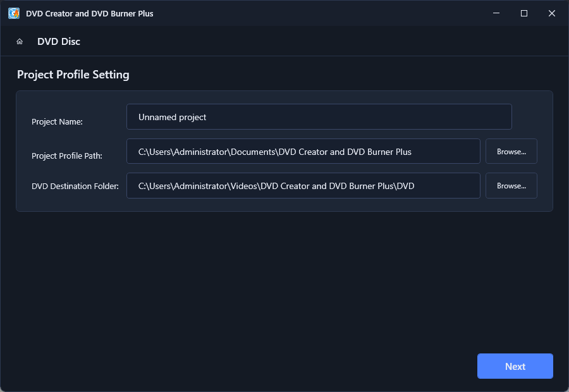Click the window title DVD Creator and DVD Burner Plus
Image resolution: width=569 pixels, height=392 pixels.
pyautogui.click(x=90, y=14)
